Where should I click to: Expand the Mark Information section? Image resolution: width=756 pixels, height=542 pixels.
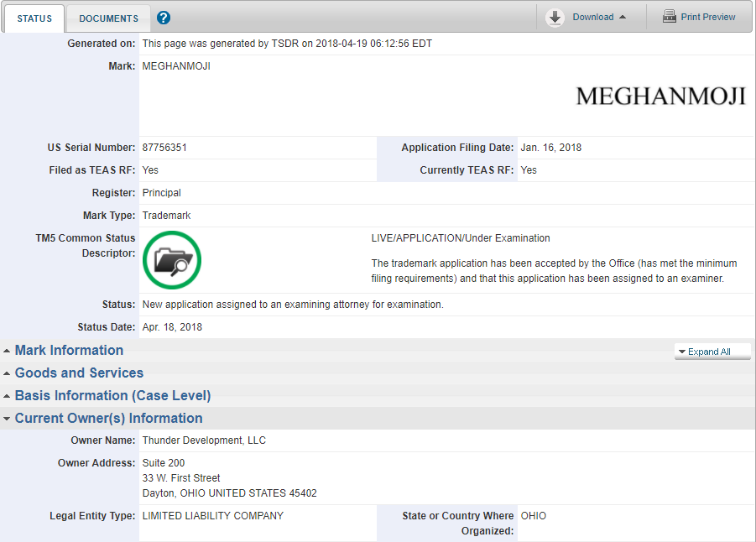(69, 350)
